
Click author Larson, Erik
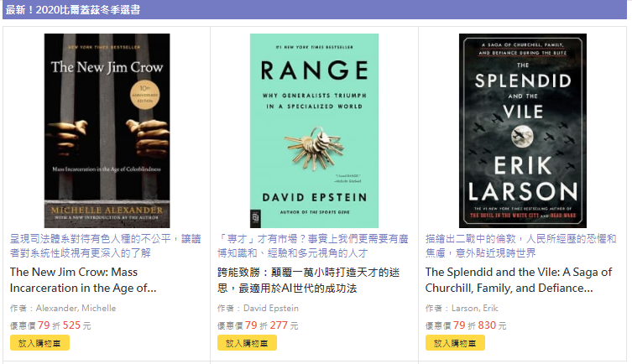coord(474,308)
